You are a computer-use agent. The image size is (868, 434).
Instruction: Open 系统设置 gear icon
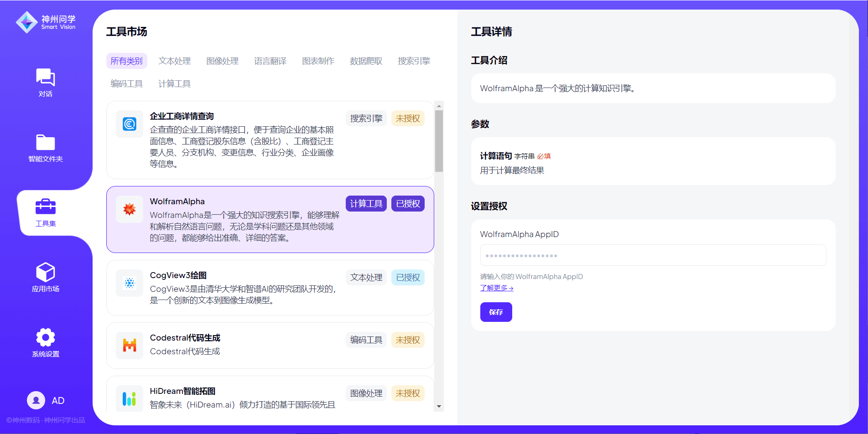point(45,338)
